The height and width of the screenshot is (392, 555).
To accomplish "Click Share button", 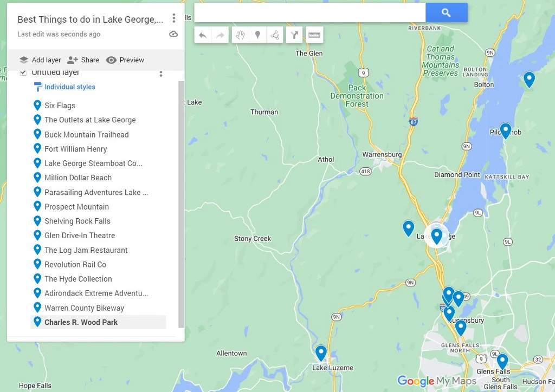I will coord(83,60).
